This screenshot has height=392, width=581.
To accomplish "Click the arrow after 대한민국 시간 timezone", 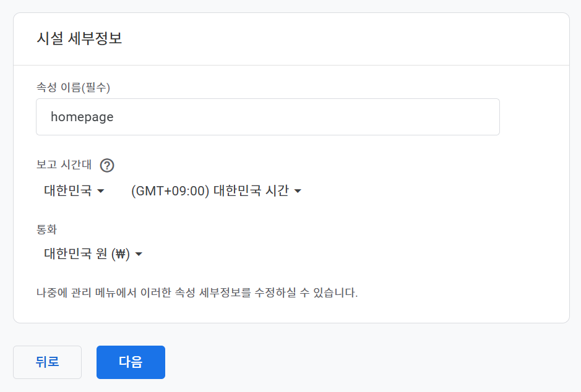I will (298, 192).
